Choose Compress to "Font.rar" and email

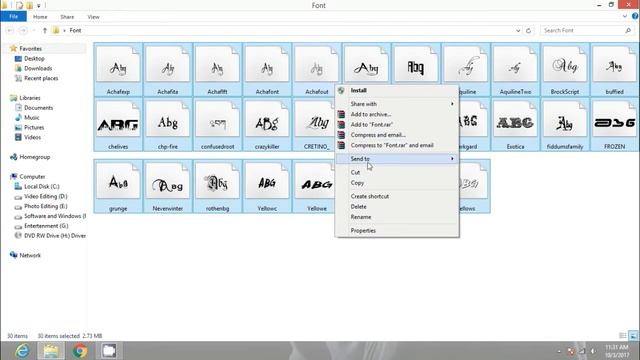pyautogui.click(x=397, y=145)
